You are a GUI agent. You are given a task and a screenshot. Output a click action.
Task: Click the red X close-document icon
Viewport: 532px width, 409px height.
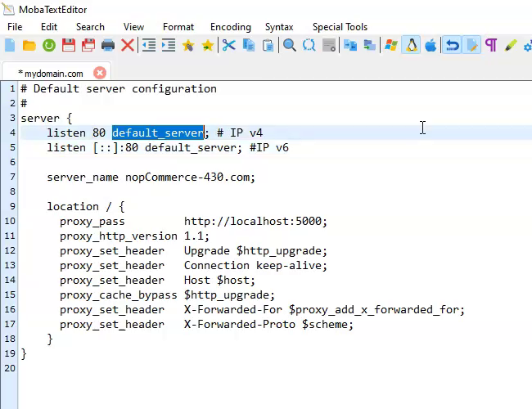[128, 46]
